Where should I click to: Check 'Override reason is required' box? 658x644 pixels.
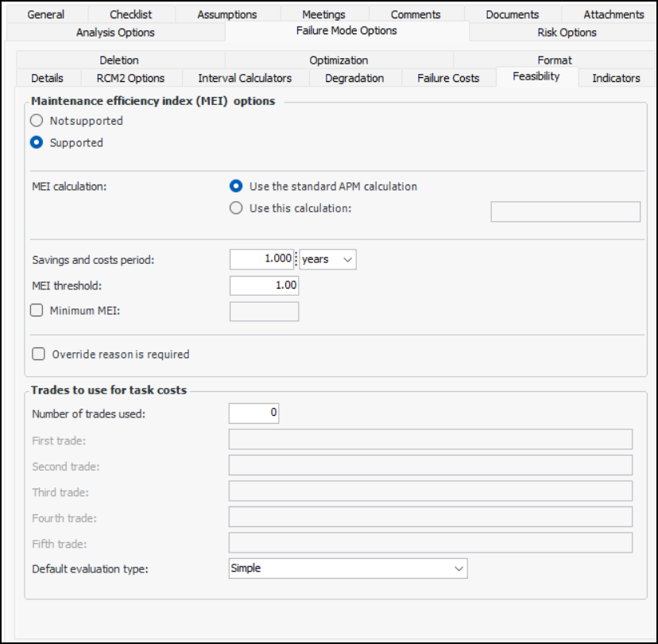pyautogui.click(x=37, y=355)
